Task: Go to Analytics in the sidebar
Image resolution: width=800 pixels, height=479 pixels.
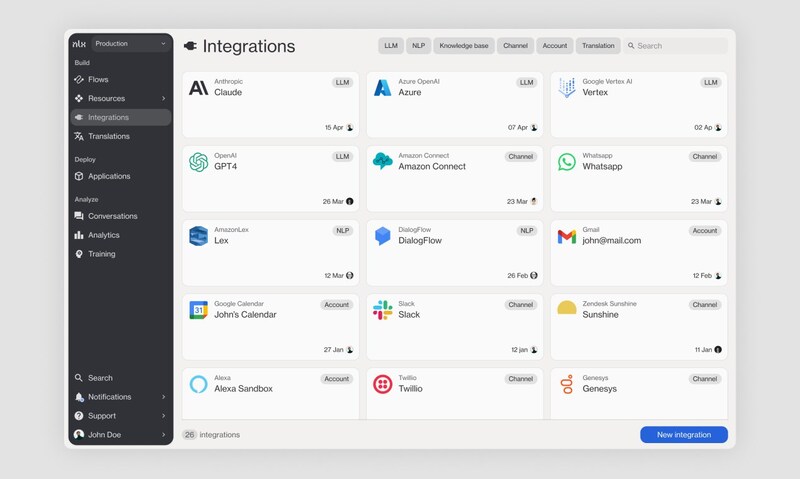Action: click(103, 235)
